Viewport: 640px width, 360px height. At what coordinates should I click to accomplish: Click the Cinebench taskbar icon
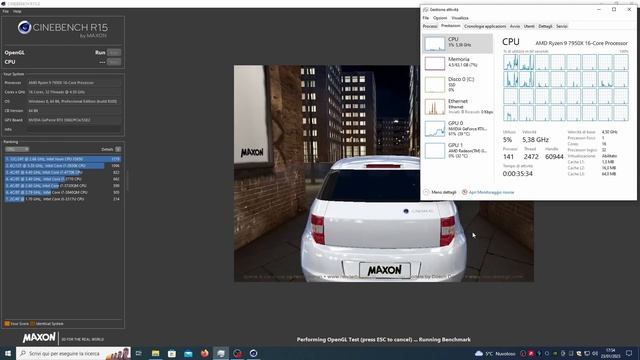tap(253, 353)
